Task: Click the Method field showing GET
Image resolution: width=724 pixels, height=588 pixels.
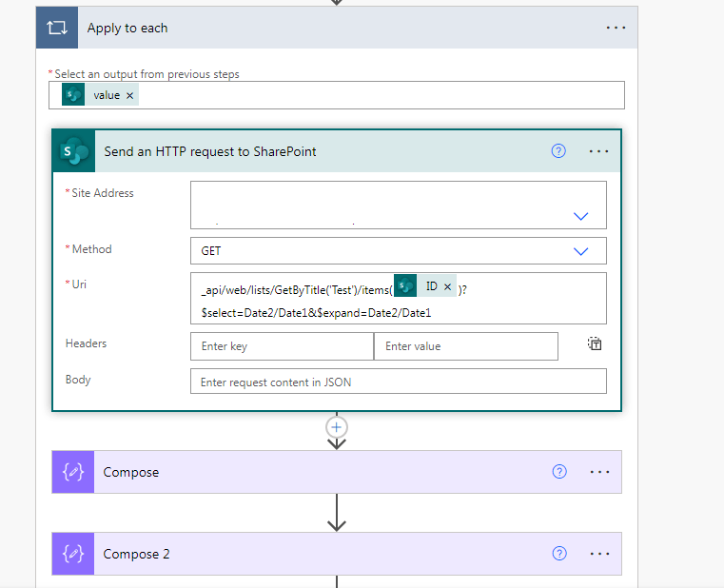Action: tap(399, 251)
